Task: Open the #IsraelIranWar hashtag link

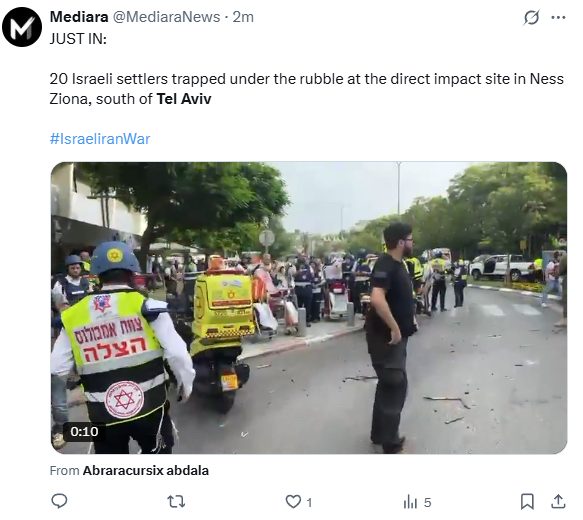Action: [x=100, y=139]
